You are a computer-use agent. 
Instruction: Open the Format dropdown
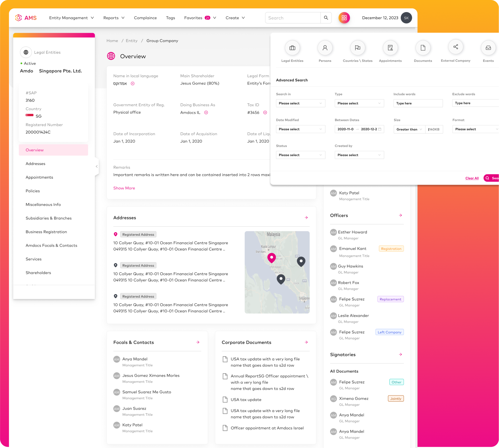[476, 129]
